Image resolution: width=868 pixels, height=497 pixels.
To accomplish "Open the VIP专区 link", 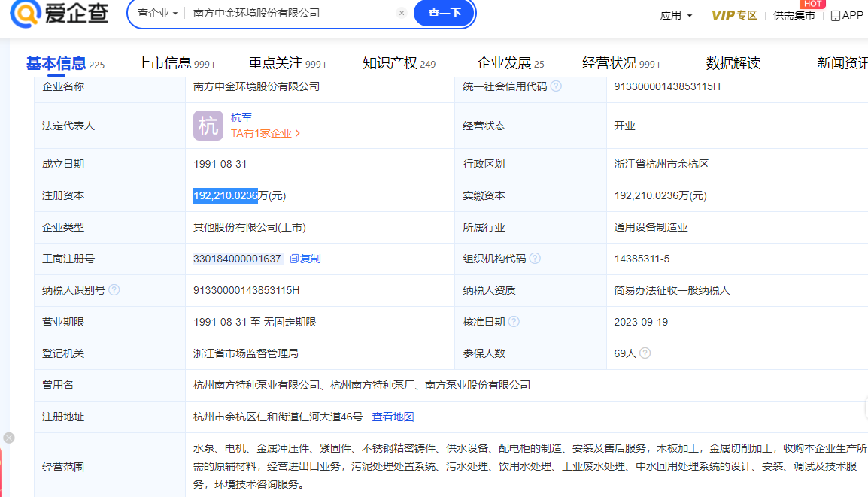I will coord(734,16).
